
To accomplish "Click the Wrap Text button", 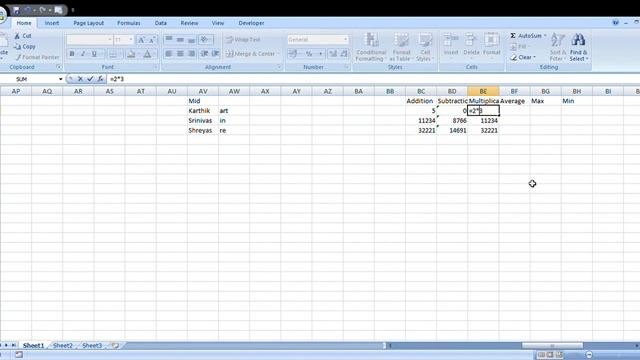I will point(243,40).
